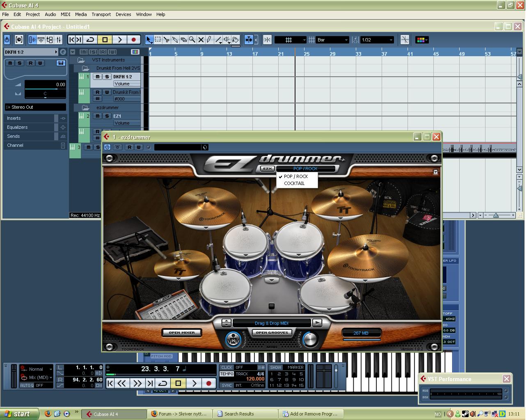
Task: Click Snap to Zero Crossing icon
Action: (405, 40)
